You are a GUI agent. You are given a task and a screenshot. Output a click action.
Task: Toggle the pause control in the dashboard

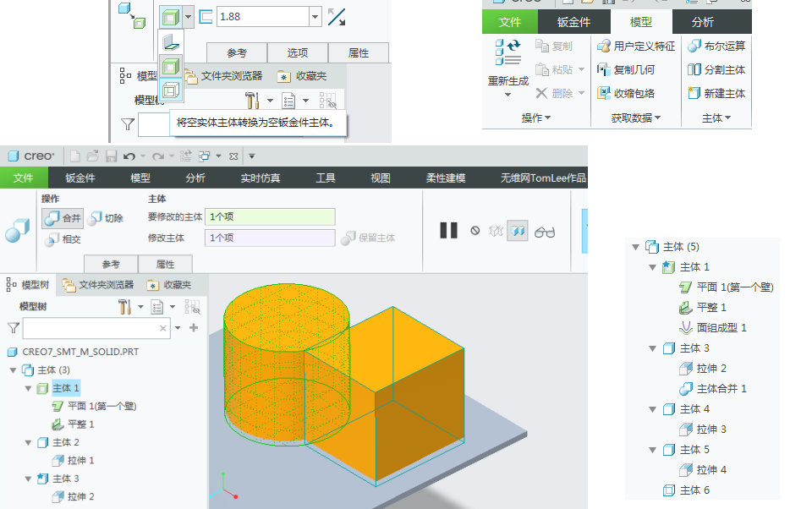pos(447,229)
